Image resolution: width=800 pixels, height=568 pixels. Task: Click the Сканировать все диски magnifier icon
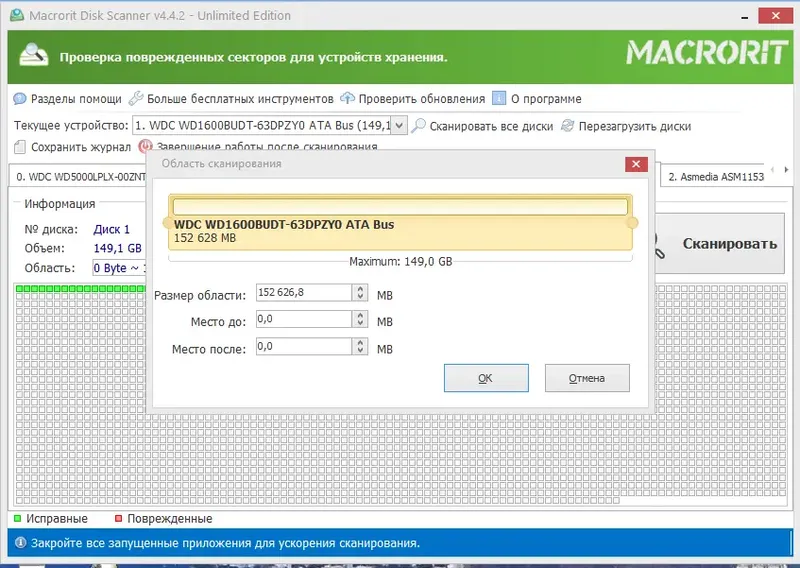tap(418, 126)
